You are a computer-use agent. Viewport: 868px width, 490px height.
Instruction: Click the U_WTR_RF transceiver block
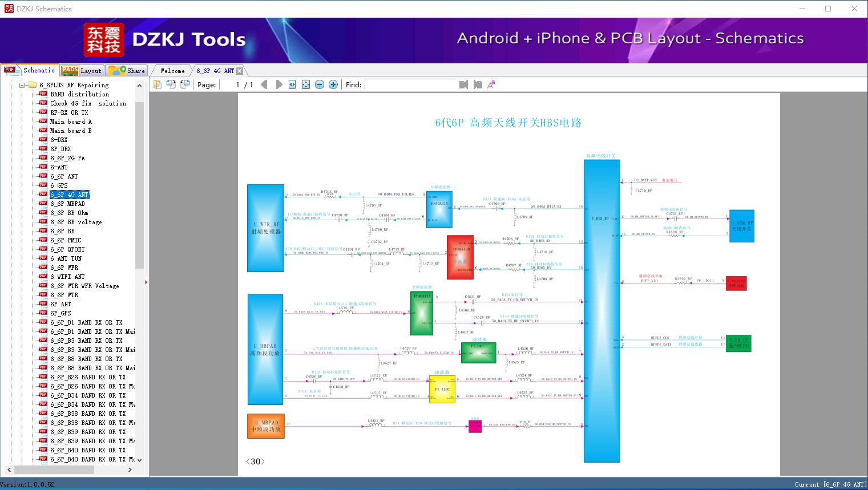[265, 228]
